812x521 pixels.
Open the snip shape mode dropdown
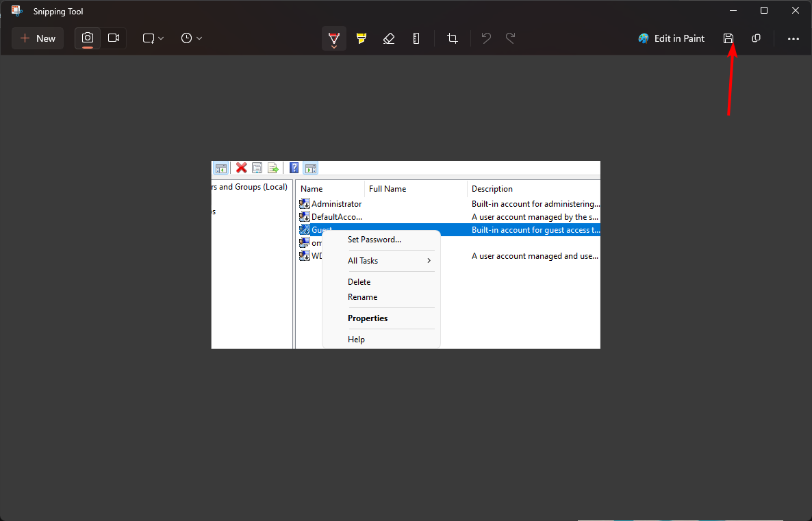pyautogui.click(x=152, y=38)
